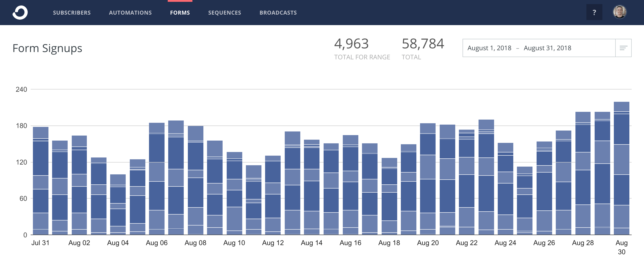Viewport: 644px width, 262px height.
Task: Click the 4,963 total for range figure
Action: click(x=351, y=44)
